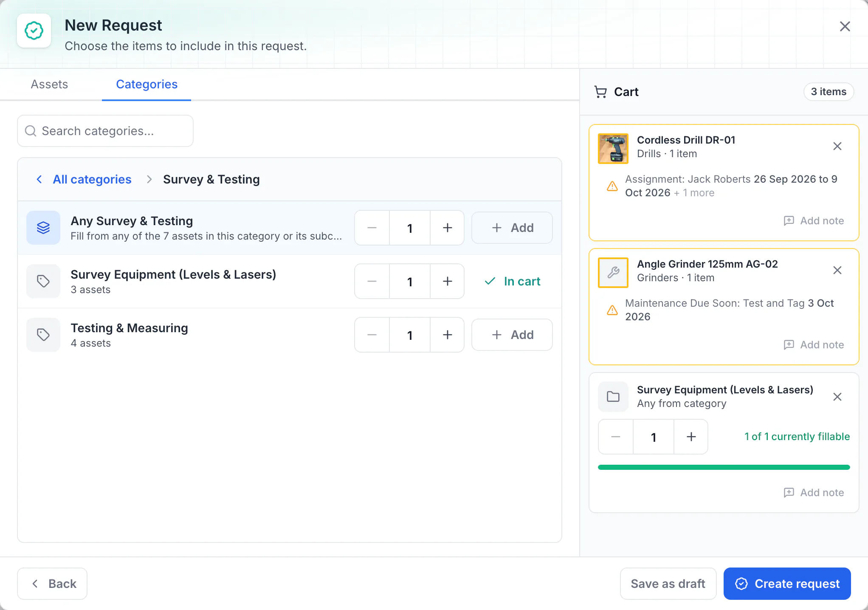Image resolution: width=868 pixels, height=610 pixels.
Task: Click the Angle Grinder wrench thumbnail
Action: click(x=613, y=273)
